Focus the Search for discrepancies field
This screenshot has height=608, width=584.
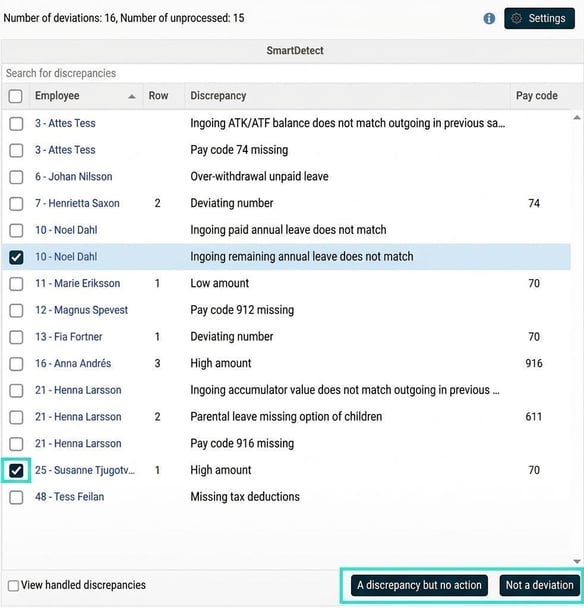[292, 73]
